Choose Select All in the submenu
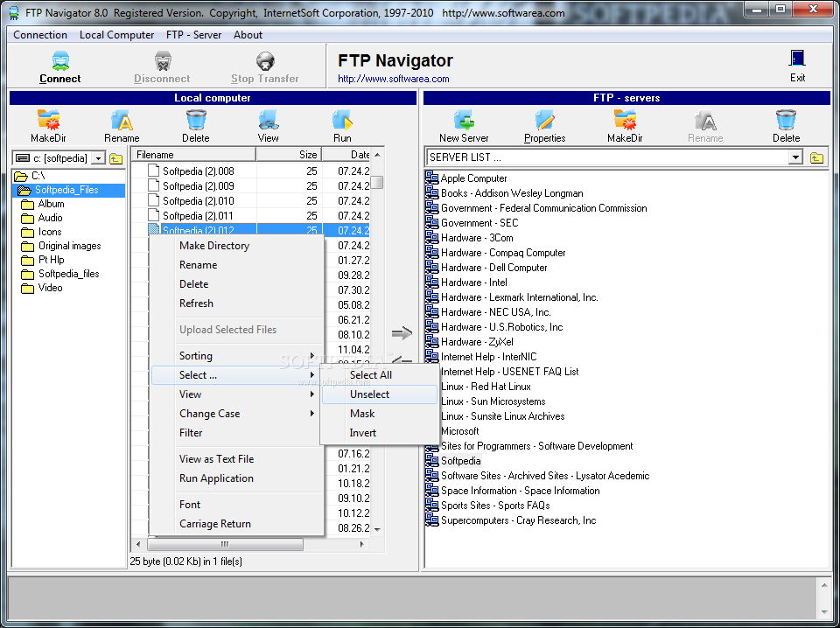The image size is (840, 628). click(x=379, y=375)
